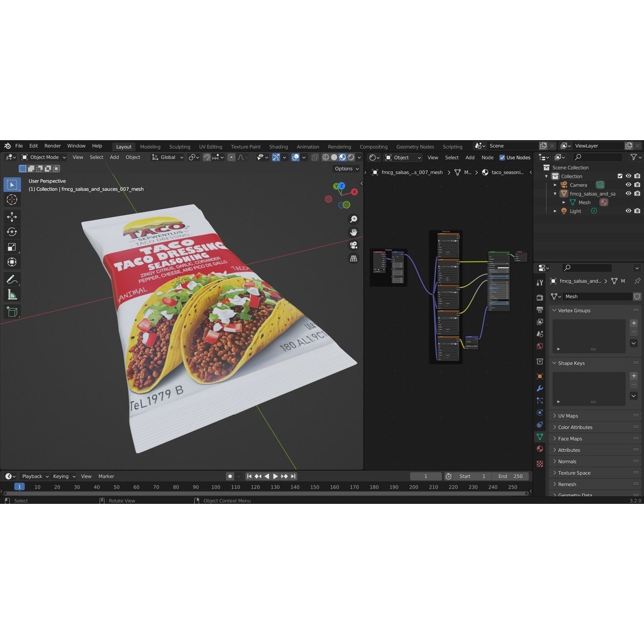Expand the Normals panel

click(x=595, y=462)
